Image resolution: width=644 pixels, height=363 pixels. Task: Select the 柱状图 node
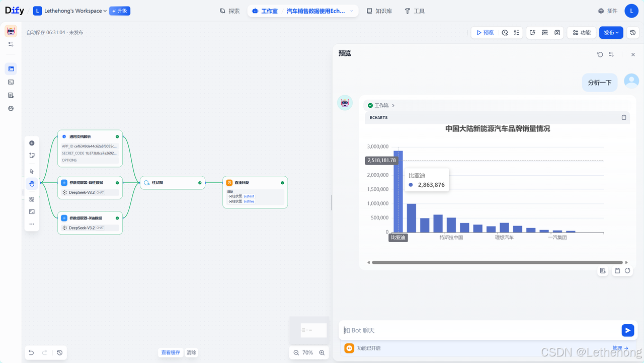click(173, 183)
